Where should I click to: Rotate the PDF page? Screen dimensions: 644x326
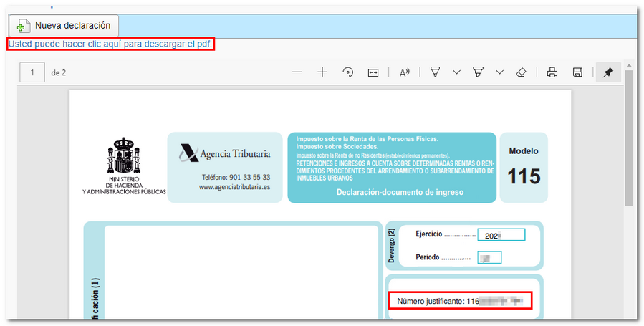coord(348,72)
